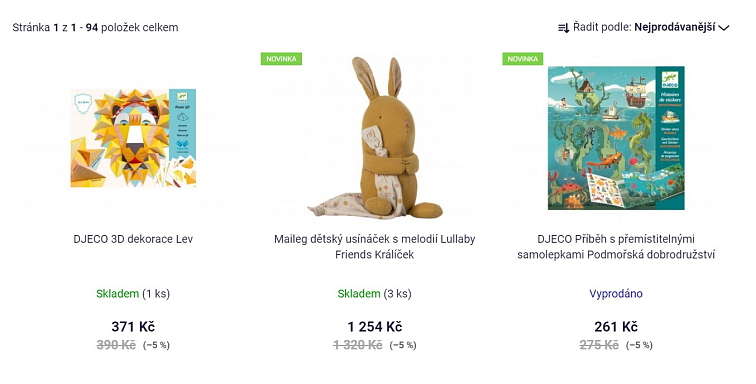The width and height of the screenshot is (756, 384).
Task: Open the DJECO 3D dekorace Lev image
Action: 133,138
